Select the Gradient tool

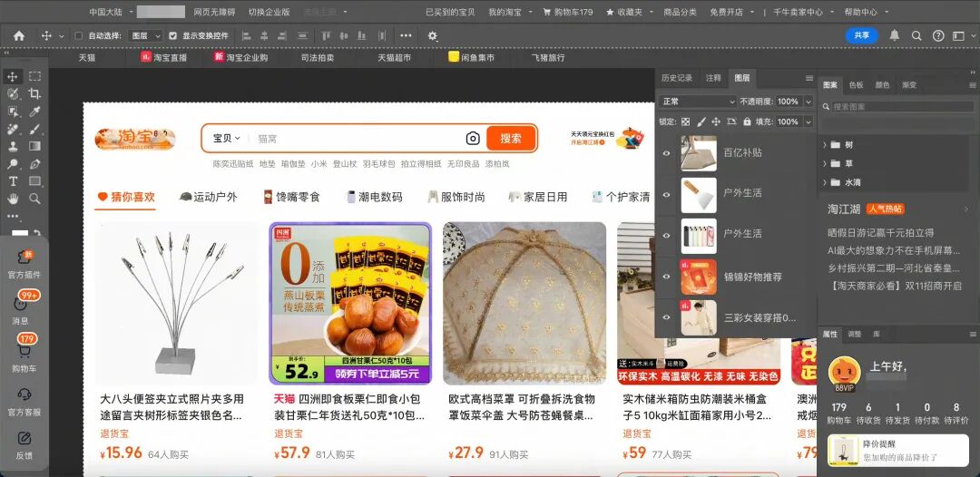click(35, 147)
